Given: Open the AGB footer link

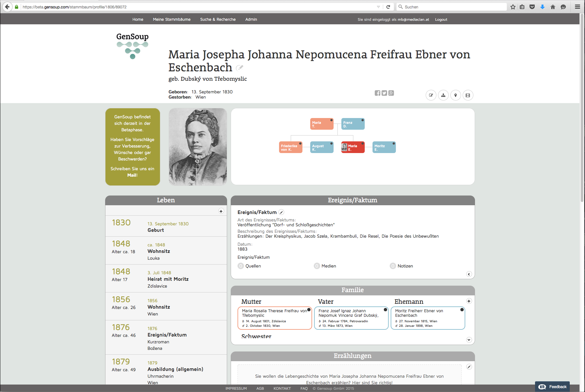Looking at the screenshot, I should [260, 388].
